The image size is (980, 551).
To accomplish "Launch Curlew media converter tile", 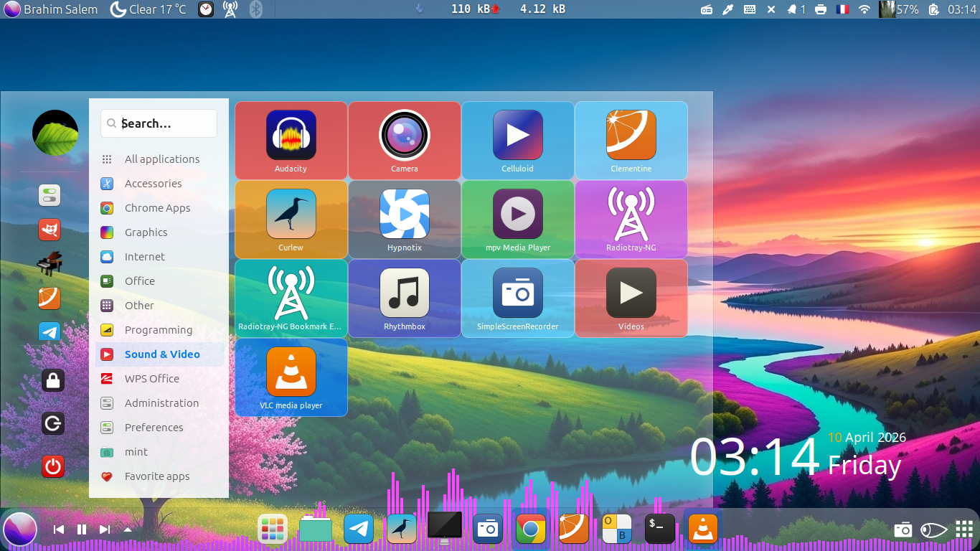I will click(291, 220).
